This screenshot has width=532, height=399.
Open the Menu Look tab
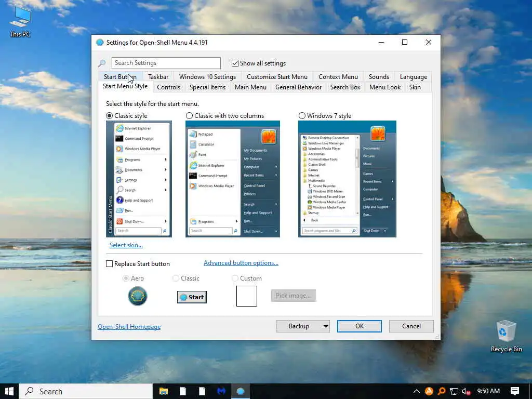pyautogui.click(x=385, y=87)
